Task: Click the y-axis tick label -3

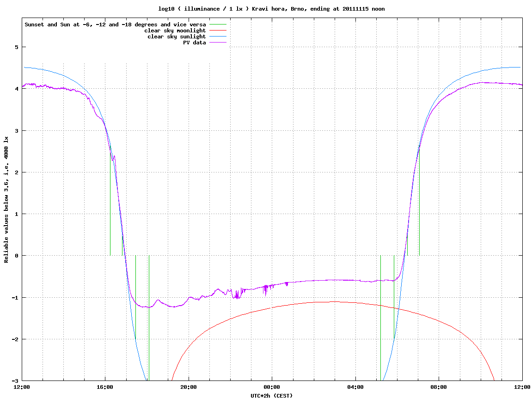Action: click(x=15, y=381)
